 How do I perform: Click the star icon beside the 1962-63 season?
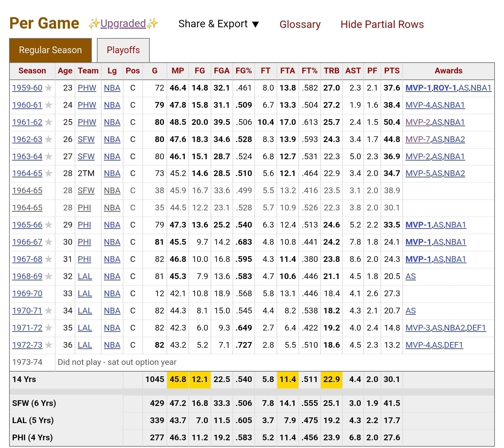(49, 139)
